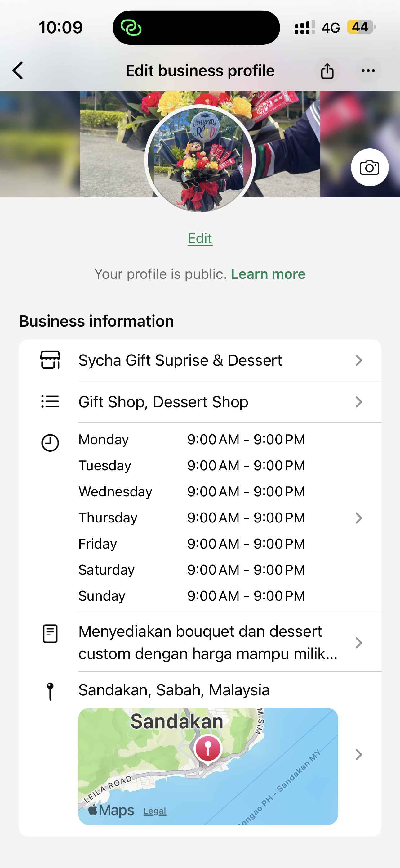Image resolution: width=400 pixels, height=868 pixels.
Task: Tap the share profile icon
Action: 327,71
